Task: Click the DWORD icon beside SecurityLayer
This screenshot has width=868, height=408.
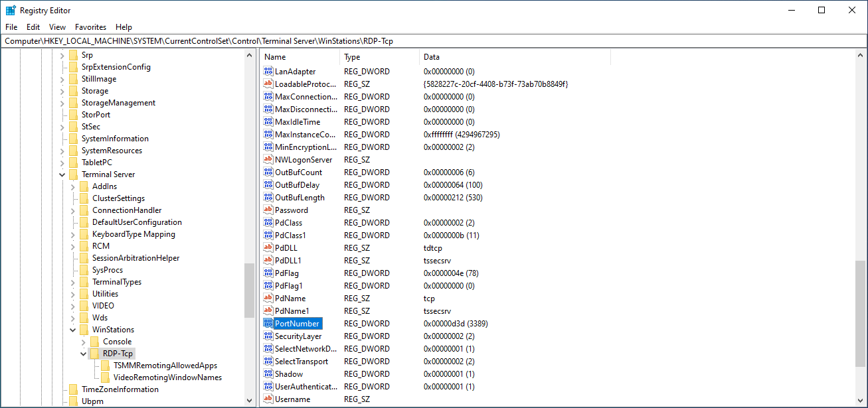Action: pyautogui.click(x=268, y=336)
